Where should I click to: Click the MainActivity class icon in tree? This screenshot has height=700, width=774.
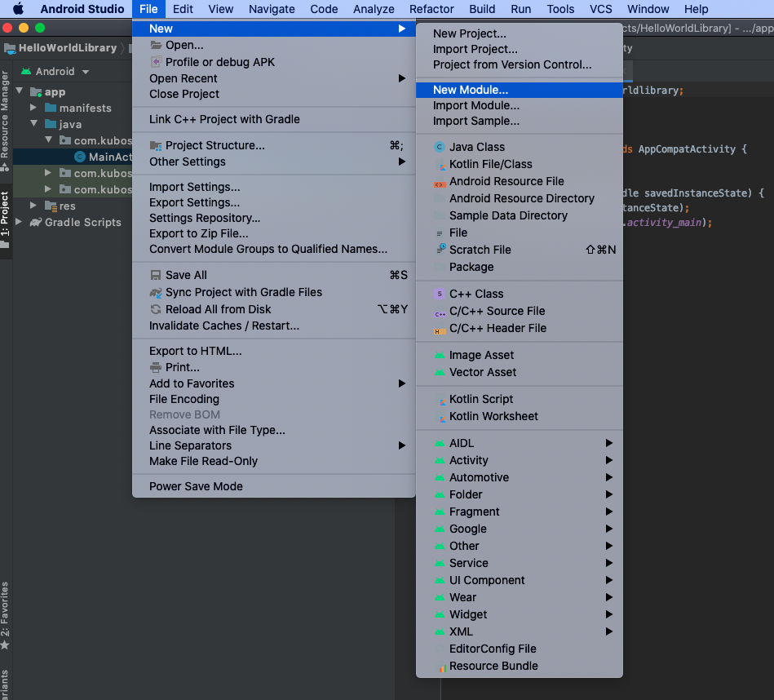79,157
